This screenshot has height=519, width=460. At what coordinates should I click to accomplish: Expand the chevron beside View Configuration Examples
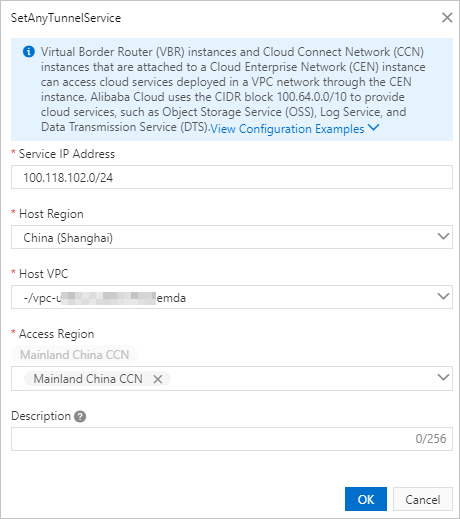coord(373,127)
